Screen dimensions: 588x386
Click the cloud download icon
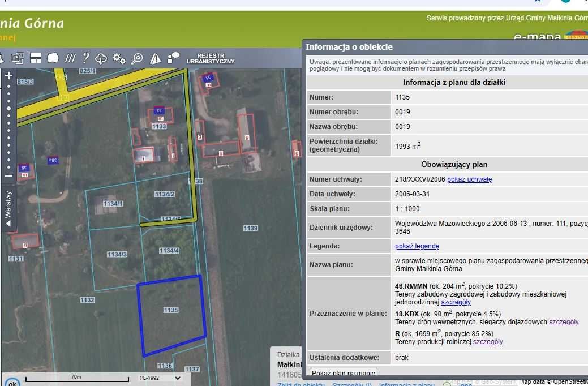pos(101,58)
